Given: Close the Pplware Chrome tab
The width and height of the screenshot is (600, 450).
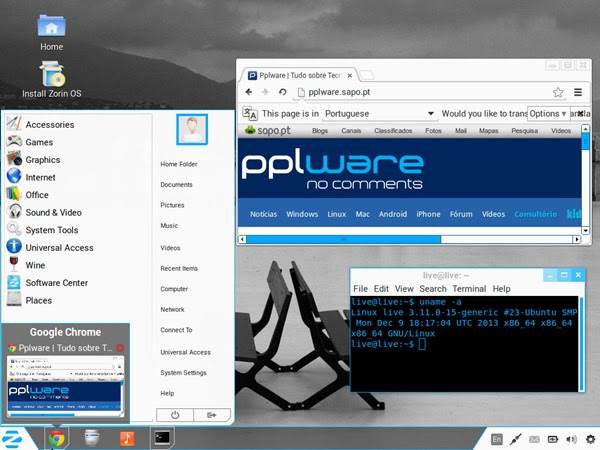Looking at the screenshot, I should pos(349,76).
